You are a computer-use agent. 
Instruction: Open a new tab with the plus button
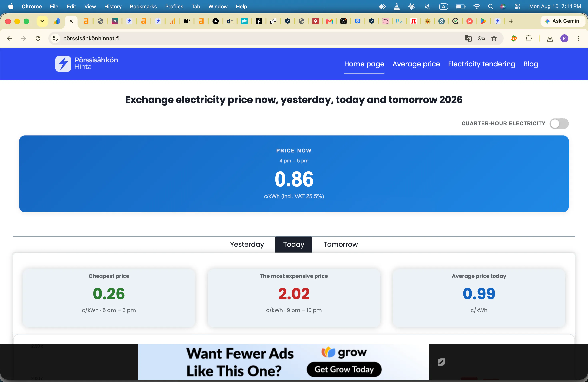[511, 21]
